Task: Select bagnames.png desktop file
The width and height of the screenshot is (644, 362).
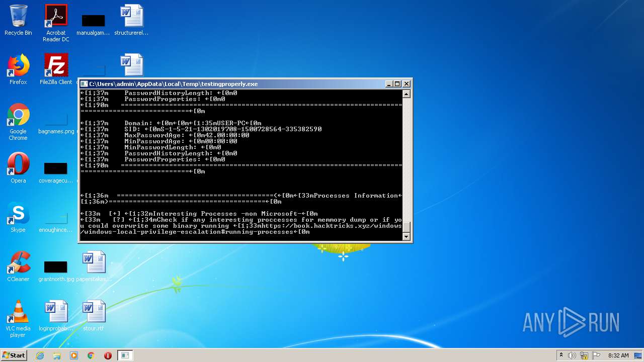Action: (x=56, y=124)
